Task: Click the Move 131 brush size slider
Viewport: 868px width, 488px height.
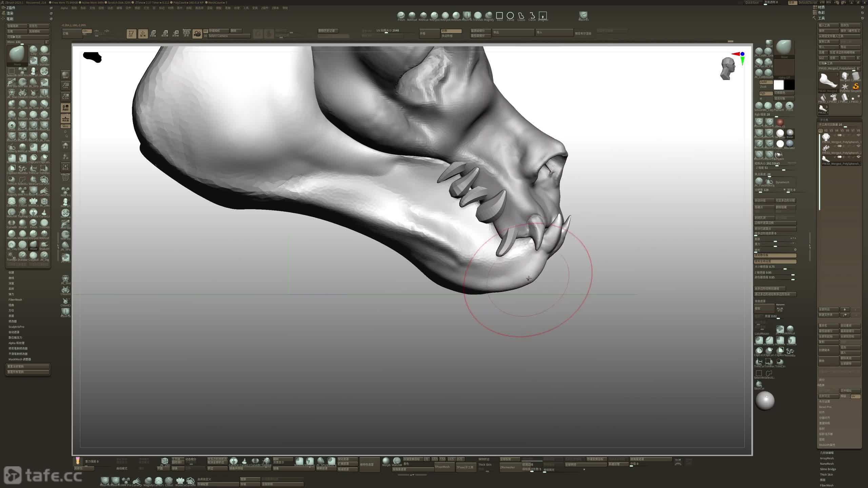Action: click(x=25, y=42)
